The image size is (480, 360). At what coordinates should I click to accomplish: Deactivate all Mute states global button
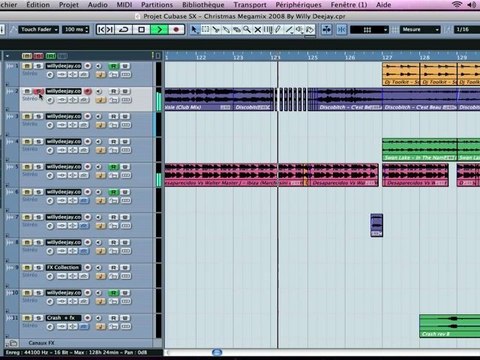point(27,56)
